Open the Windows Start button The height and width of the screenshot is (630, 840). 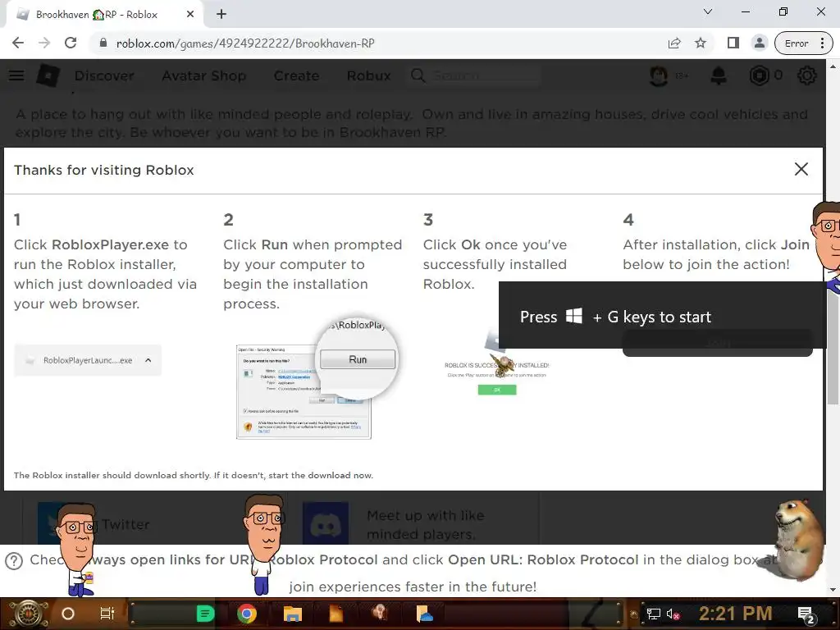[x=29, y=614]
